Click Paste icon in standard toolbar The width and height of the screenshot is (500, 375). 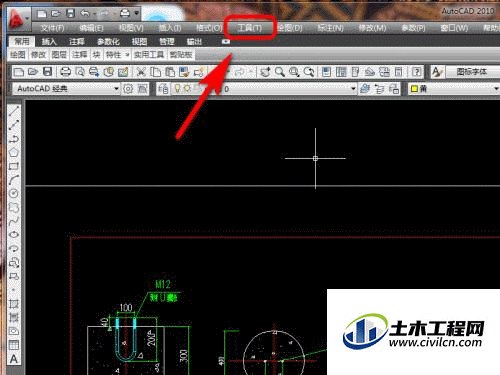tap(170, 72)
